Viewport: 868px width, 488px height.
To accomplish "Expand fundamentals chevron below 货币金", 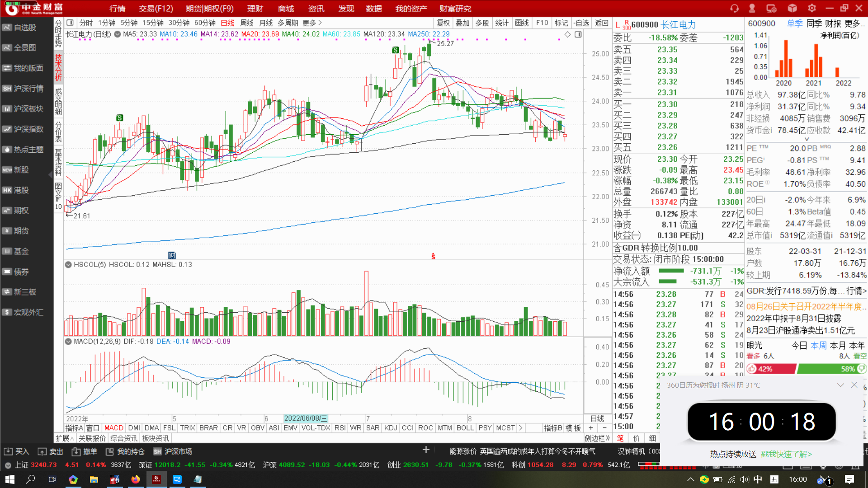I will coord(807,139).
